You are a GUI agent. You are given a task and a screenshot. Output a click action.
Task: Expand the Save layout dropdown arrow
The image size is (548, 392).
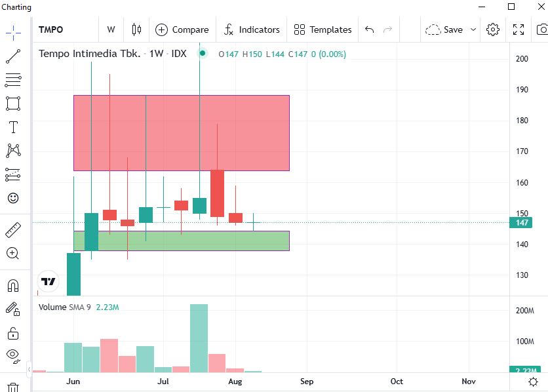[473, 29]
